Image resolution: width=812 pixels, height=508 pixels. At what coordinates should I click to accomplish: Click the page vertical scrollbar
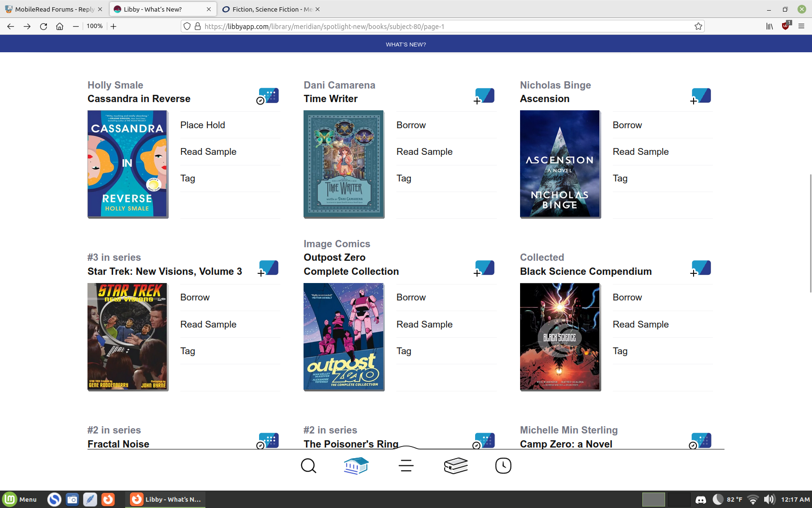pyautogui.click(x=811, y=232)
